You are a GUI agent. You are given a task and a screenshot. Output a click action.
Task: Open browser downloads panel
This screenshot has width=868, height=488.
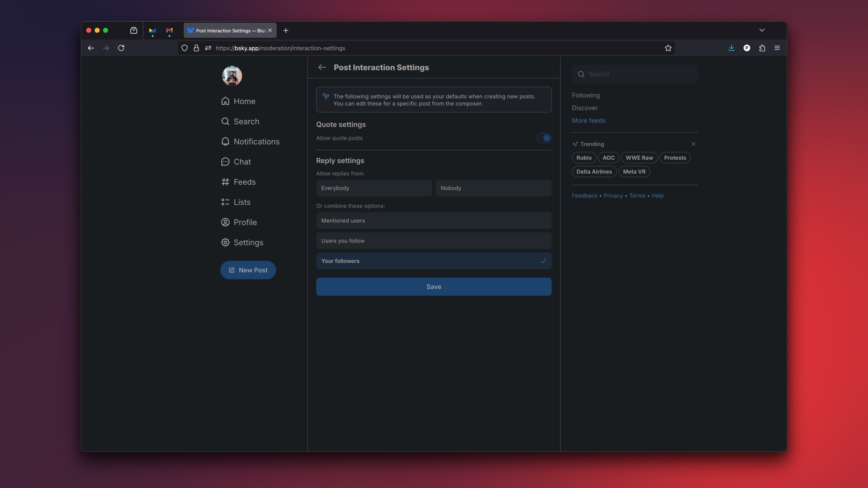731,48
